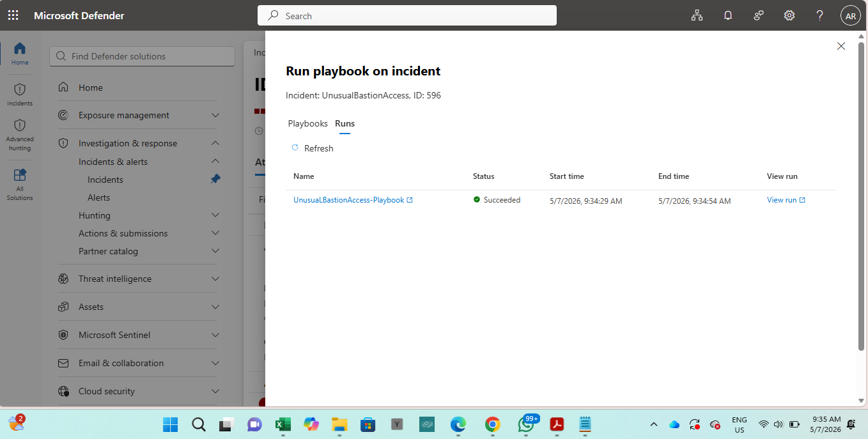Click end time 9:34:54 AM cell

tap(694, 201)
